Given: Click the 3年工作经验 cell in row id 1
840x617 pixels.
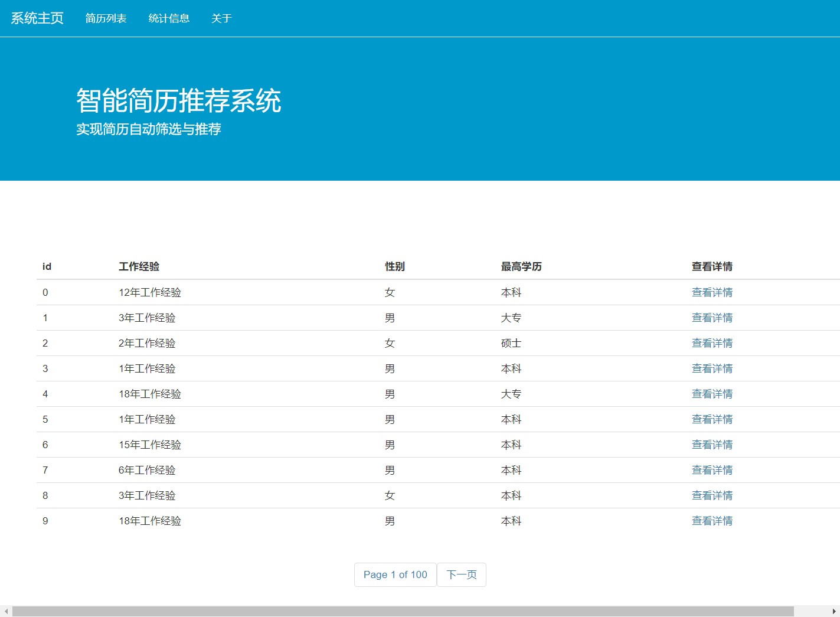Looking at the screenshot, I should pos(147,318).
